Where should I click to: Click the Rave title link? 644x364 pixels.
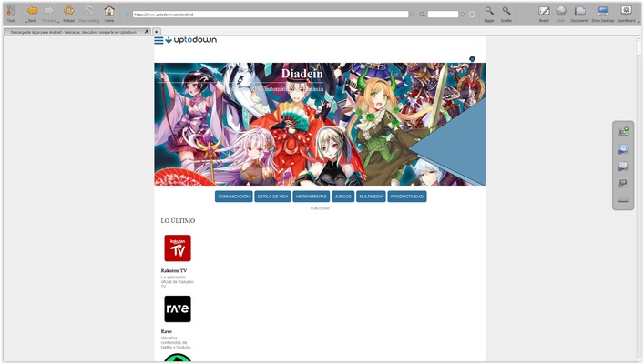click(x=167, y=331)
